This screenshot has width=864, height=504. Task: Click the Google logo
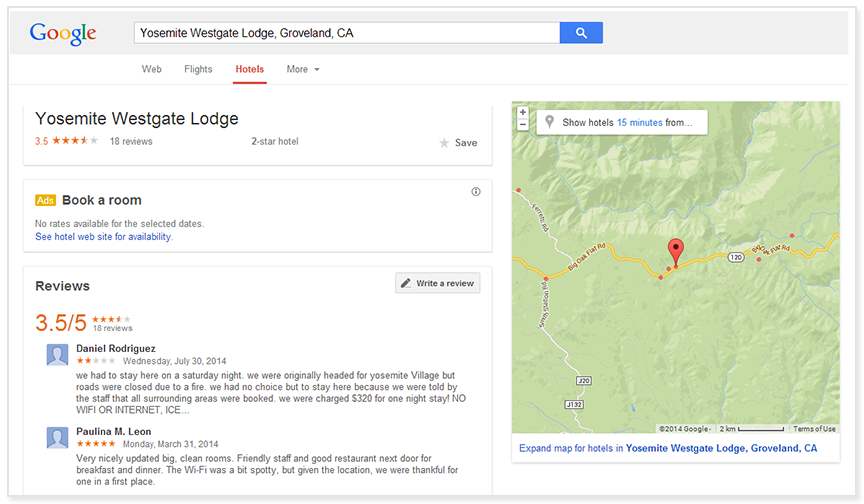(63, 34)
